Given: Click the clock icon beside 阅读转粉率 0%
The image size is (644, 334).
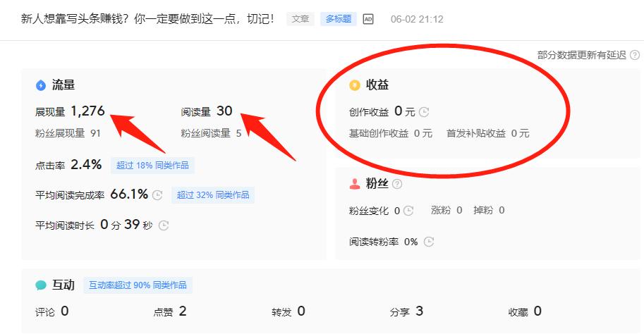Looking at the screenshot, I should point(429,242).
